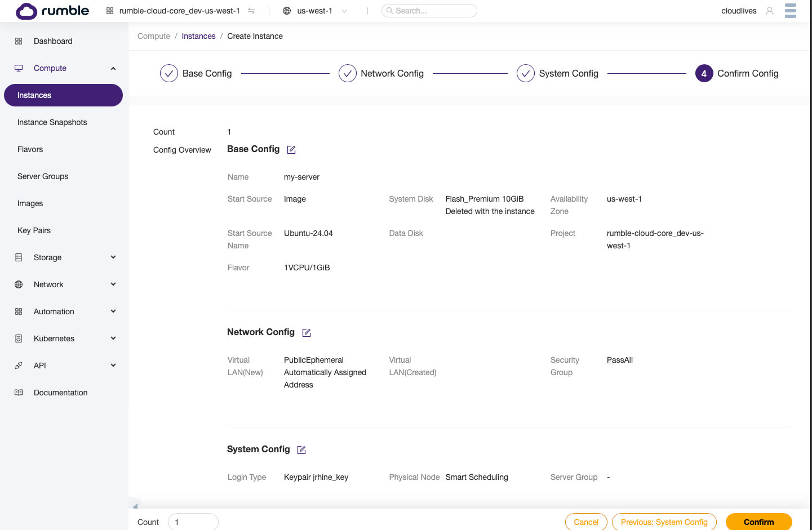Select Key Pairs from the sidebar
Screen dimensions: 812x530
click(34, 230)
